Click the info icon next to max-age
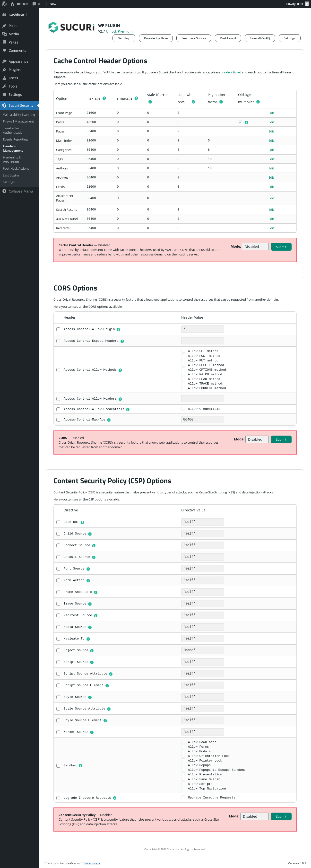This screenshot has height=868, width=311. (x=104, y=98)
